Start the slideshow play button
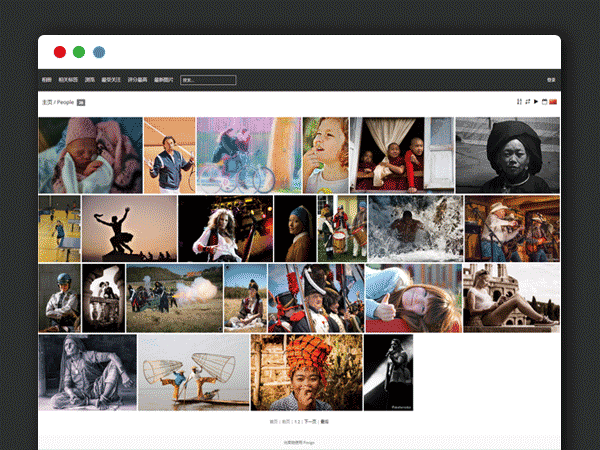The image size is (600, 450). pyautogui.click(x=536, y=102)
